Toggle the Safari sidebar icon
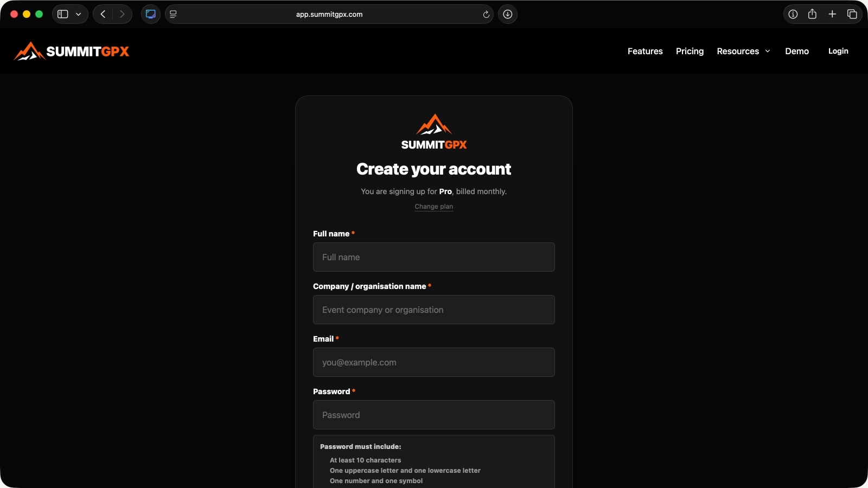Viewport: 868px width, 488px height. tap(63, 14)
